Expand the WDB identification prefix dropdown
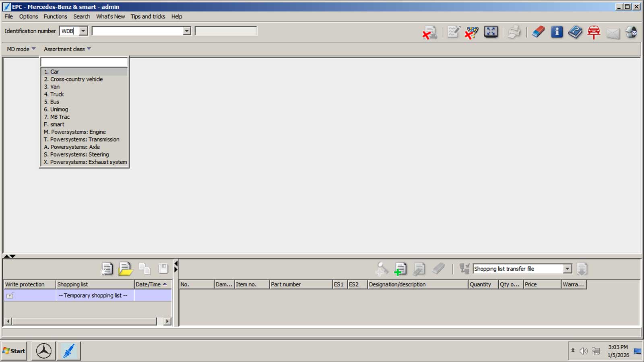This screenshot has height=362, width=644. point(83,31)
